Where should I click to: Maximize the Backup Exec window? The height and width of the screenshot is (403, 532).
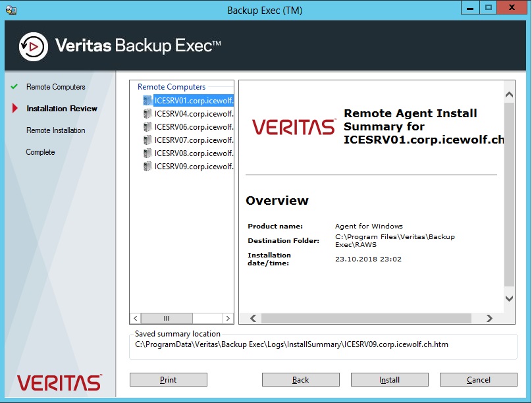coord(489,8)
